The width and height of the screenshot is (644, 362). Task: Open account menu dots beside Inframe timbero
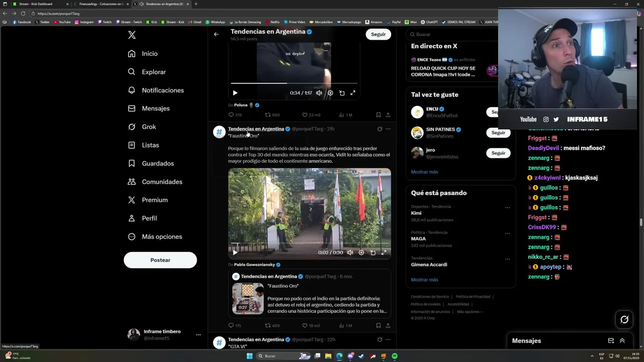[198, 335]
